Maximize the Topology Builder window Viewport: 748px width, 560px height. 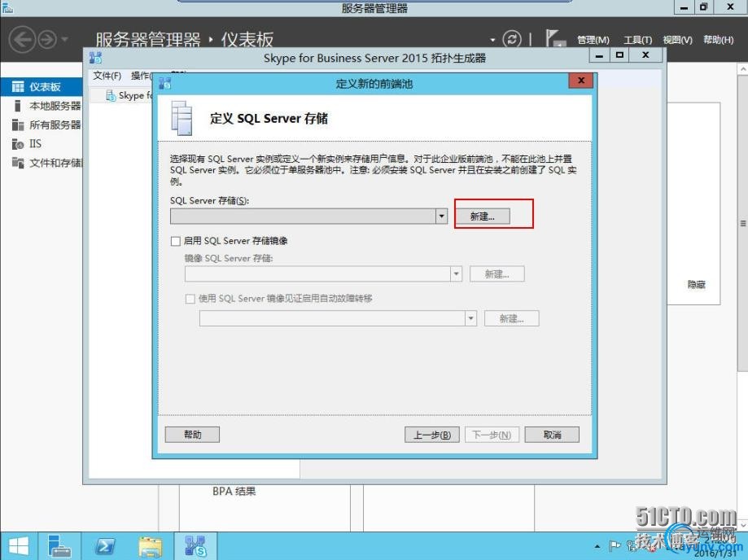[x=619, y=56]
